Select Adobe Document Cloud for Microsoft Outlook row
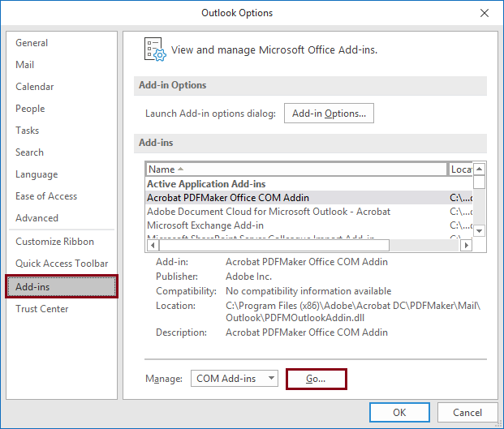The width and height of the screenshot is (504, 429). tap(309, 212)
